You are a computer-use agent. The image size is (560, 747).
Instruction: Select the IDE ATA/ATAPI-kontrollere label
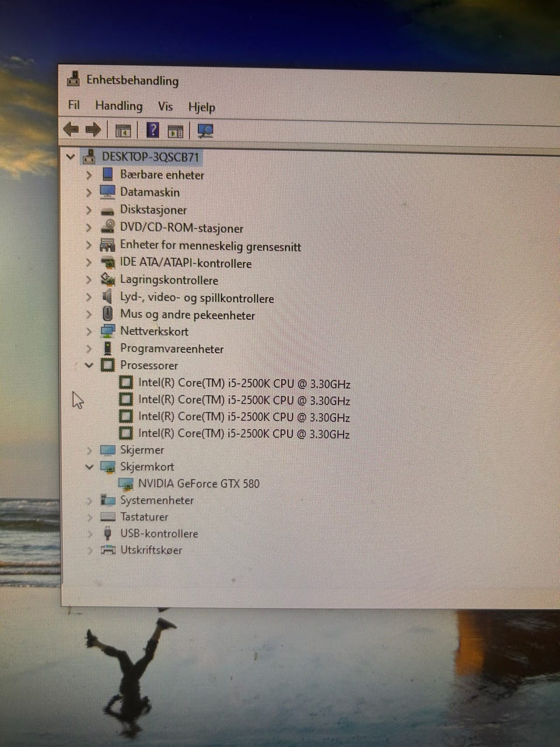[x=186, y=263]
